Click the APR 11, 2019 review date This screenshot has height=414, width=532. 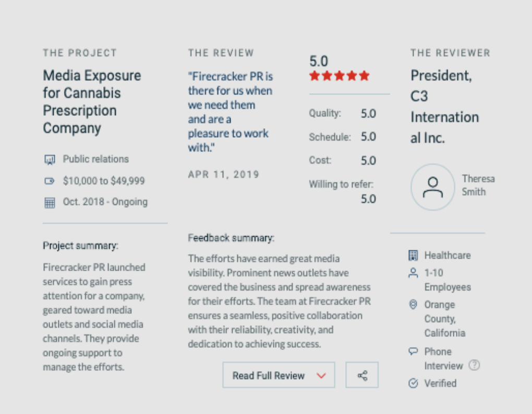223,175
